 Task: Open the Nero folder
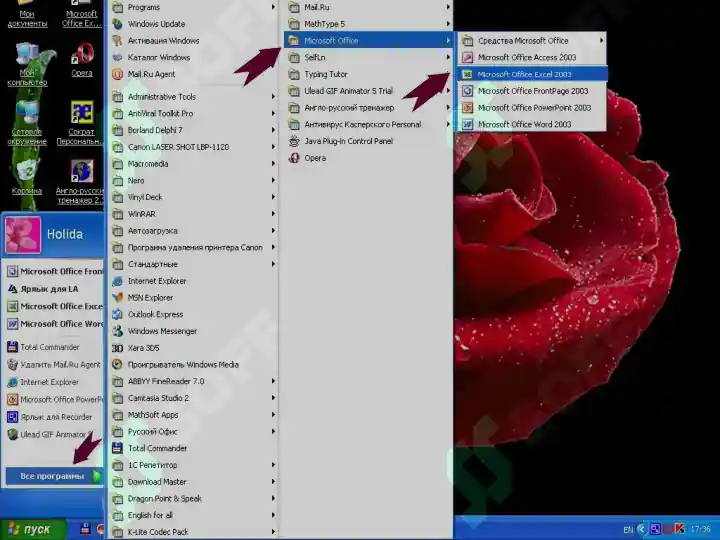194,180
